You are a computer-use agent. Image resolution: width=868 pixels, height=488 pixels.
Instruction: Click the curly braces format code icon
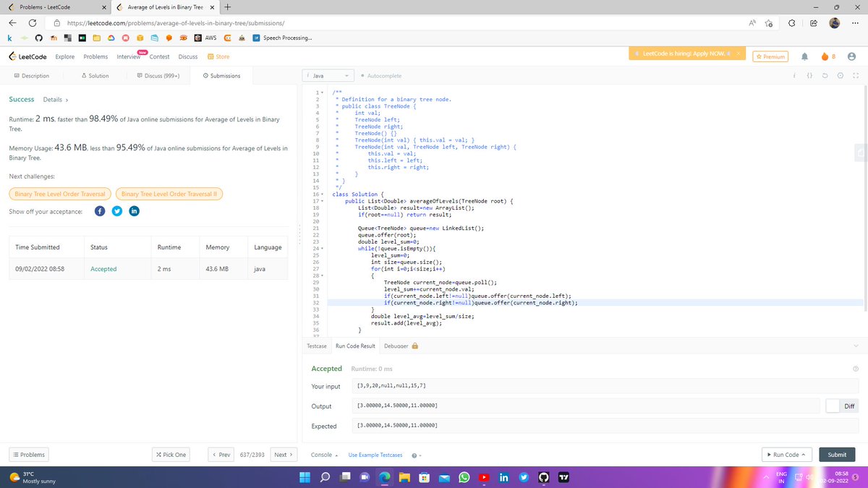809,75
